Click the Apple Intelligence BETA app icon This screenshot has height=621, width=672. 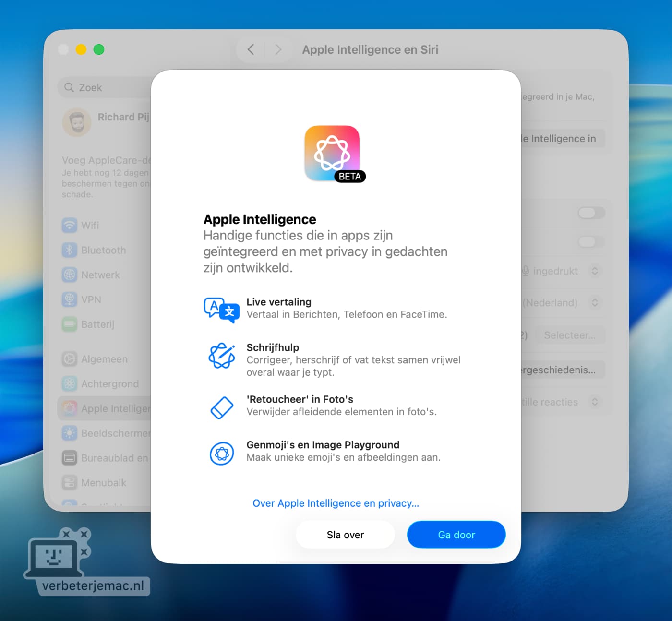coord(332,154)
